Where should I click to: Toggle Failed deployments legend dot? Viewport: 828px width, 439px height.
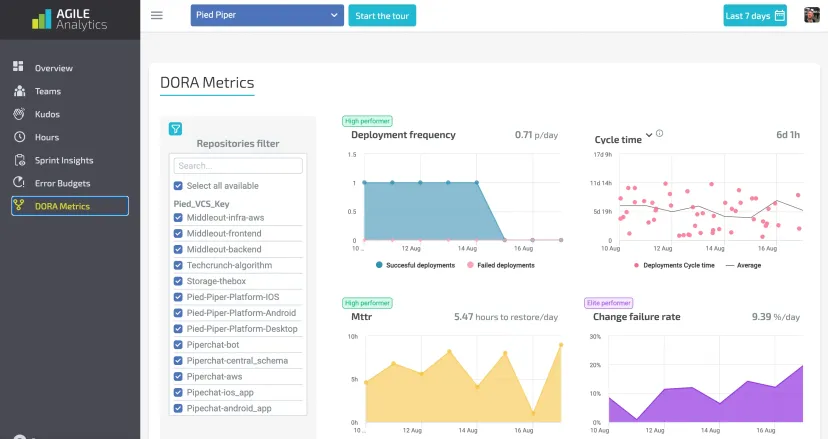pyautogui.click(x=470, y=265)
